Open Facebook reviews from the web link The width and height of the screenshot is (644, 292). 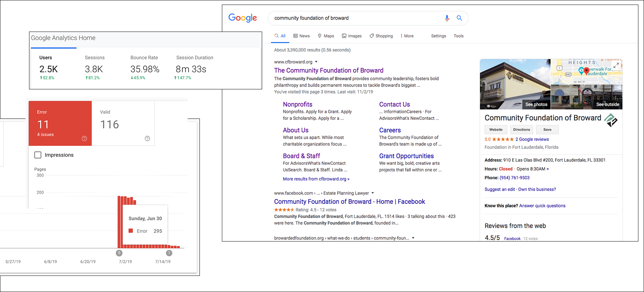pyautogui.click(x=512, y=239)
